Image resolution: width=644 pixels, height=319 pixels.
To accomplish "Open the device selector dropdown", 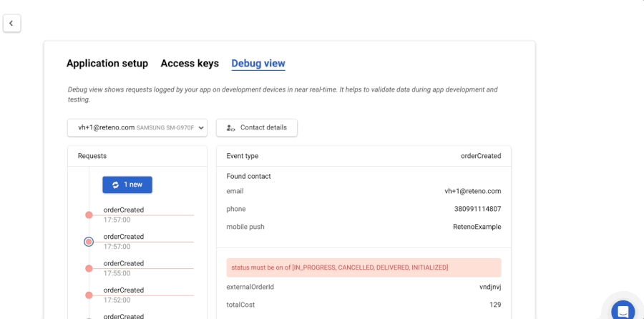I will coord(137,128).
